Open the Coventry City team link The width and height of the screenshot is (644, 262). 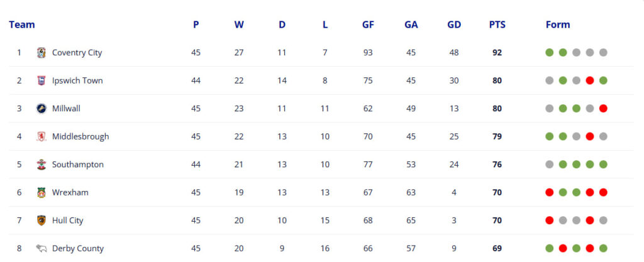[77, 53]
